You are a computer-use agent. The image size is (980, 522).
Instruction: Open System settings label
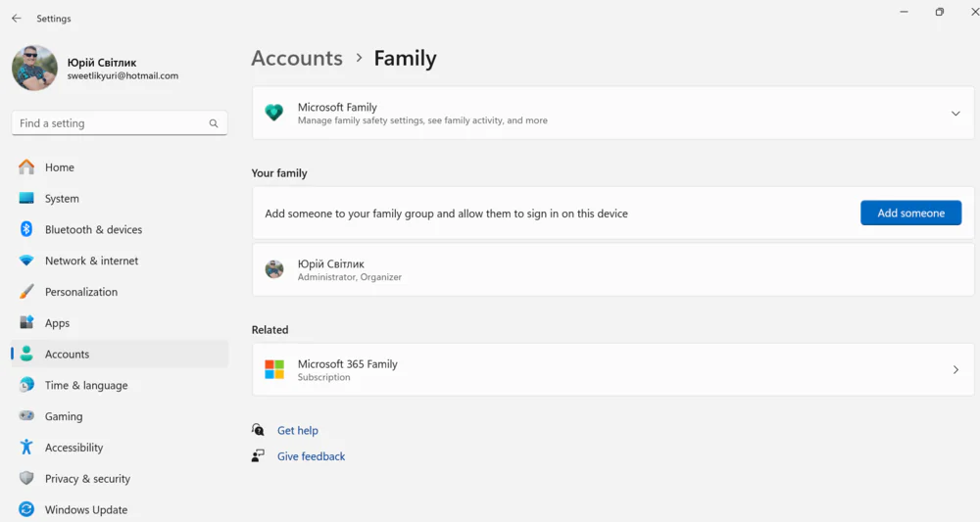pyautogui.click(x=62, y=199)
